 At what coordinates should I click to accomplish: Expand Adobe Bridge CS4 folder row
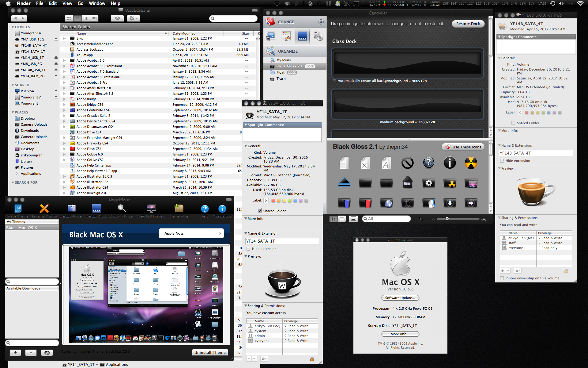(x=64, y=105)
